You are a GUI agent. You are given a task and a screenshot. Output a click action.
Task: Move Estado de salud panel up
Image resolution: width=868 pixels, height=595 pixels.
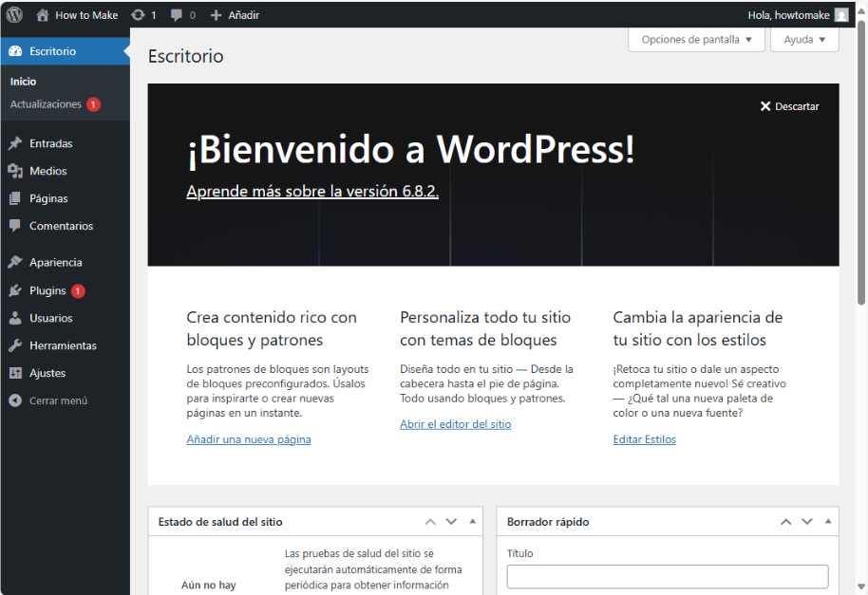coord(430,522)
